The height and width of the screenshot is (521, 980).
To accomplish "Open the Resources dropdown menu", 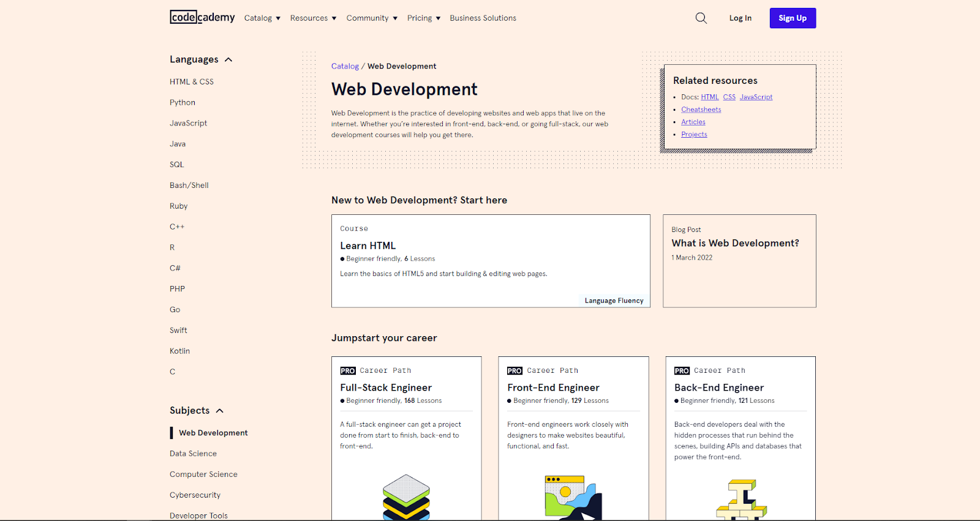I will [x=313, y=18].
